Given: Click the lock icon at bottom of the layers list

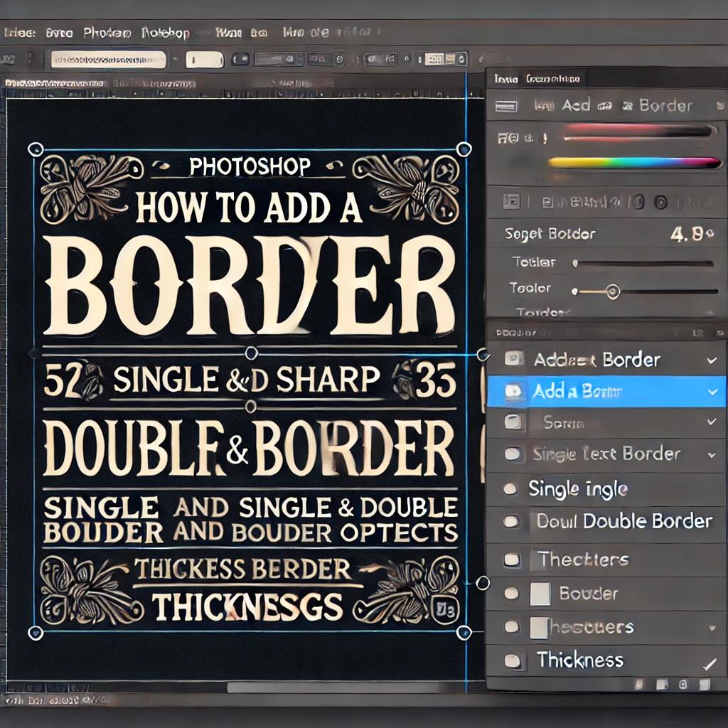Looking at the screenshot, I should click(683, 684).
